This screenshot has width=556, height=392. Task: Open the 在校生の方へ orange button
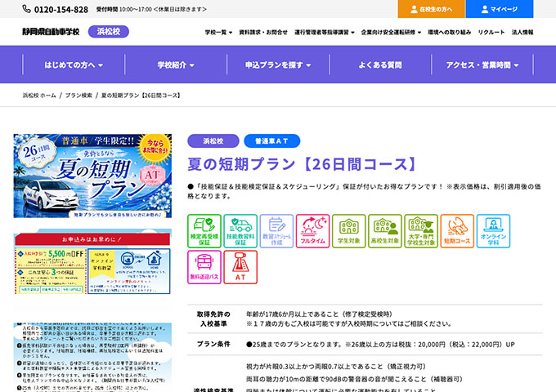(432, 9)
